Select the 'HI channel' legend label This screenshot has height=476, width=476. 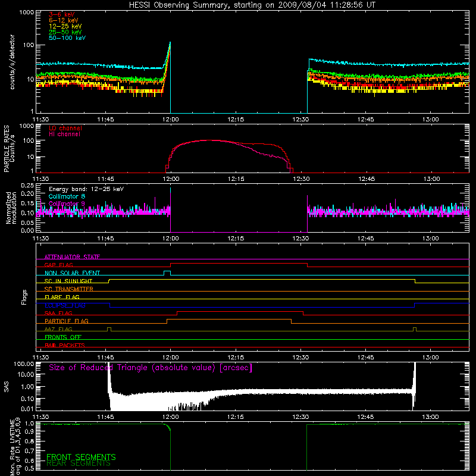[x=64, y=134]
